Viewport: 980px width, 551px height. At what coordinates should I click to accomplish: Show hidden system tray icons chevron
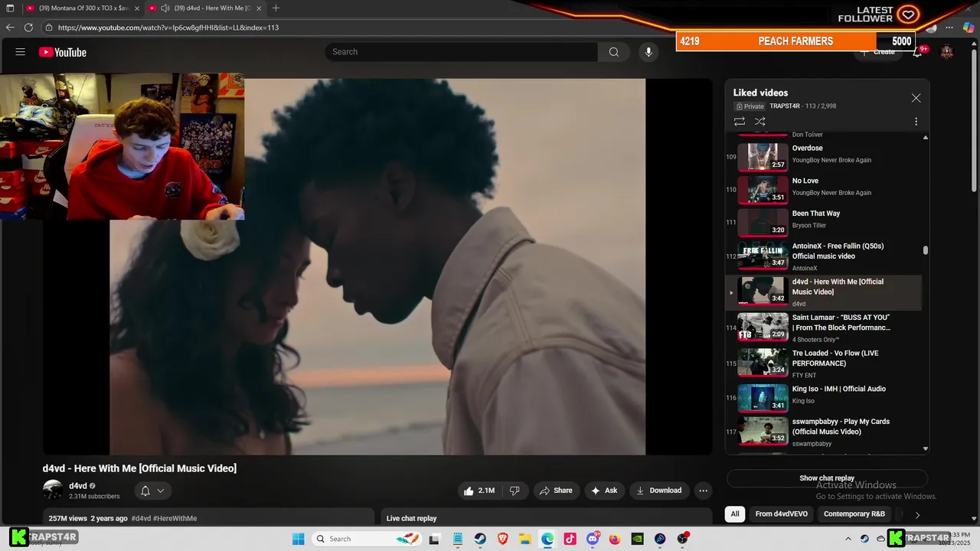point(848,539)
